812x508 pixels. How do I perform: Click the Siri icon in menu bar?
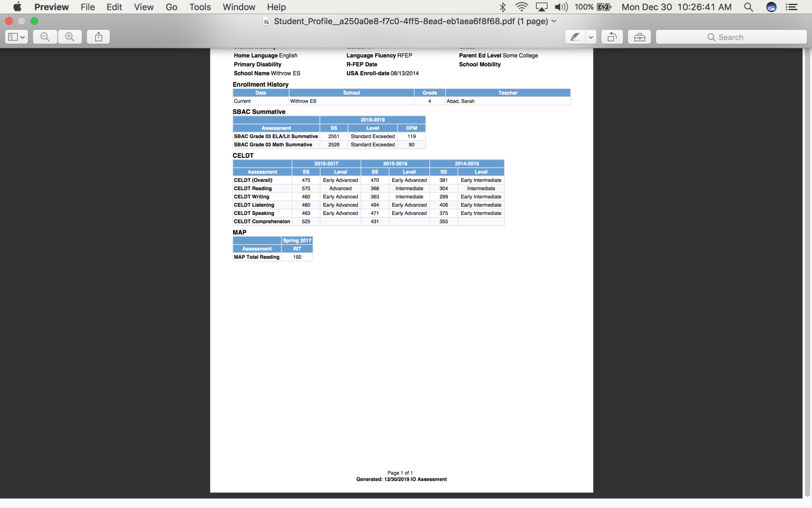tap(771, 7)
